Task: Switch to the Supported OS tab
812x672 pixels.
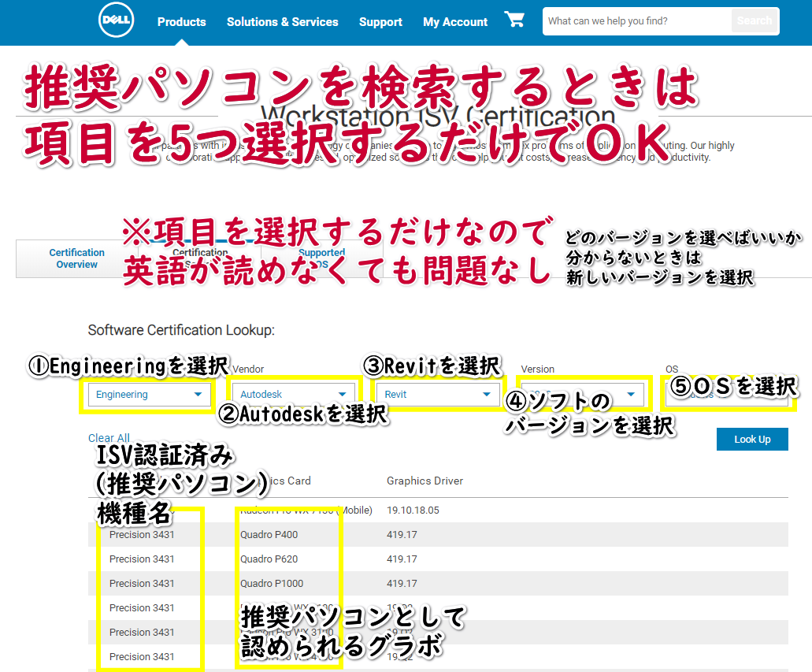Action: (321, 258)
